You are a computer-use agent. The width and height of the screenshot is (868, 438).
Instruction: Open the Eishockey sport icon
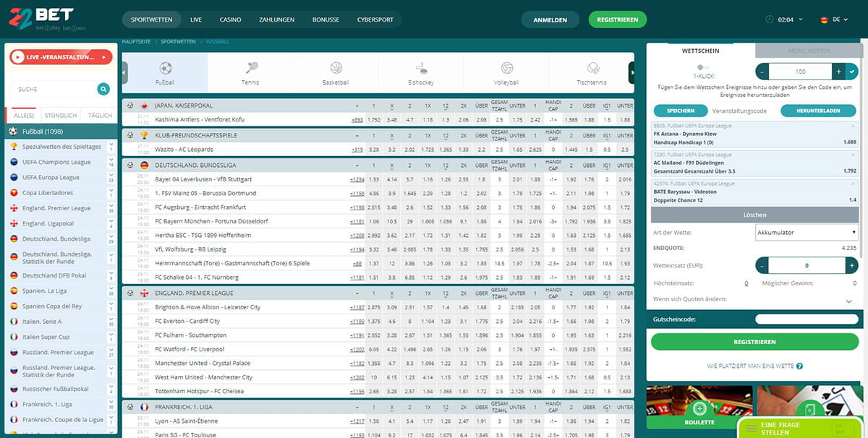tap(421, 69)
